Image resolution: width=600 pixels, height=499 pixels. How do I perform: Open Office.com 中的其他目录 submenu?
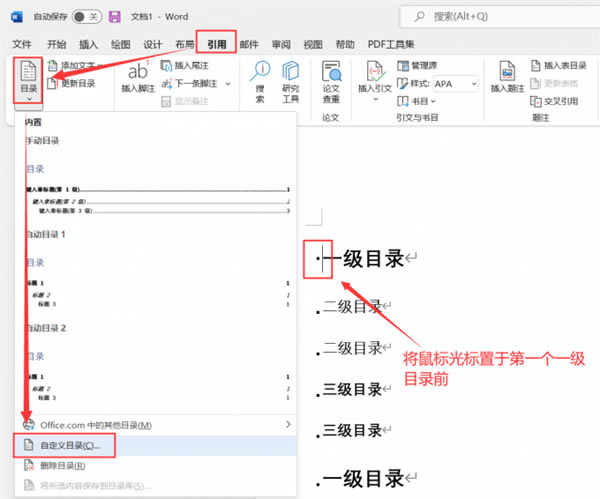click(x=156, y=425)
